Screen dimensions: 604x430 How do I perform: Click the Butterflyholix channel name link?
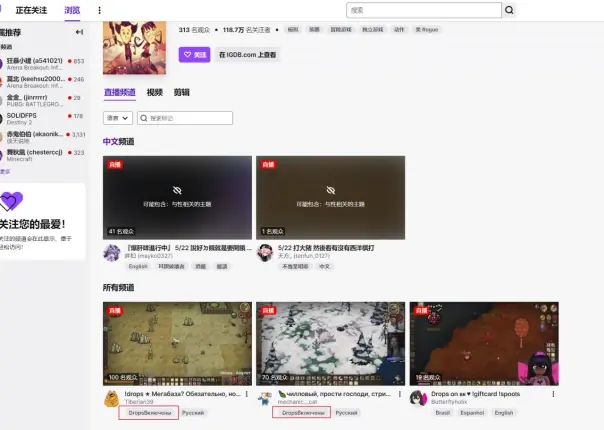(x=449, y=402)
